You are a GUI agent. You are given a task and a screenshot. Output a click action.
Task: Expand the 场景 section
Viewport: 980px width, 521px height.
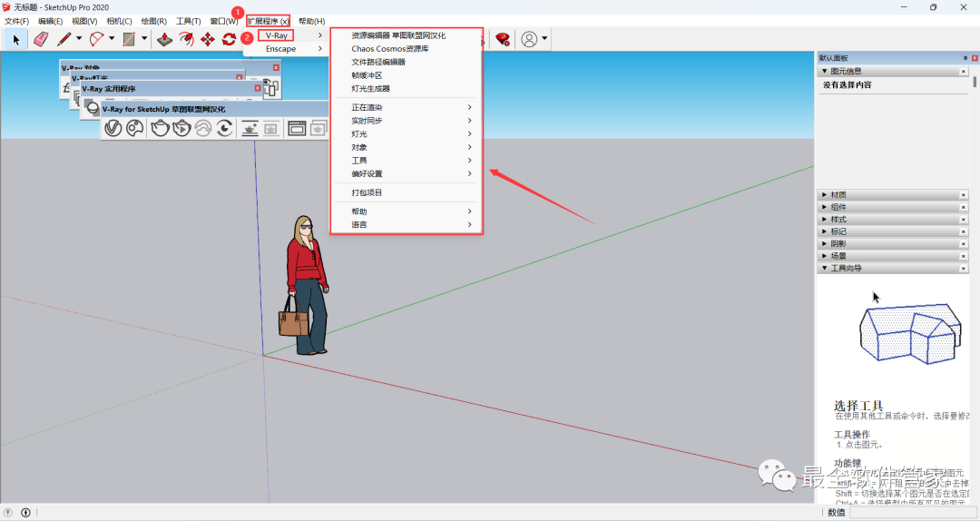pyautogui.click(x=824, y=256)
